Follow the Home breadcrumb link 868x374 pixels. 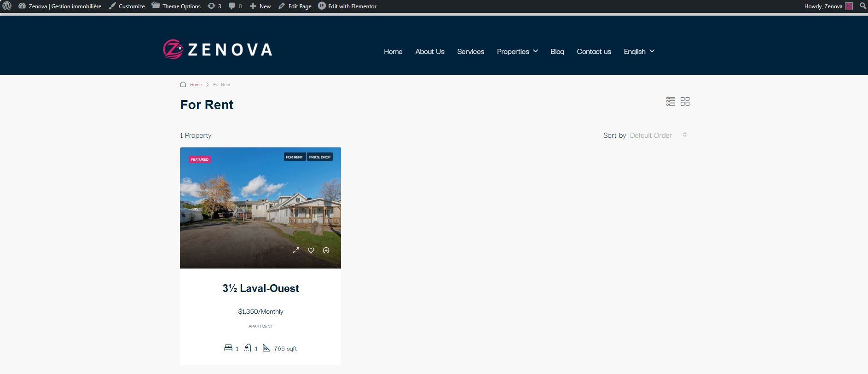[x=196, y=85]
